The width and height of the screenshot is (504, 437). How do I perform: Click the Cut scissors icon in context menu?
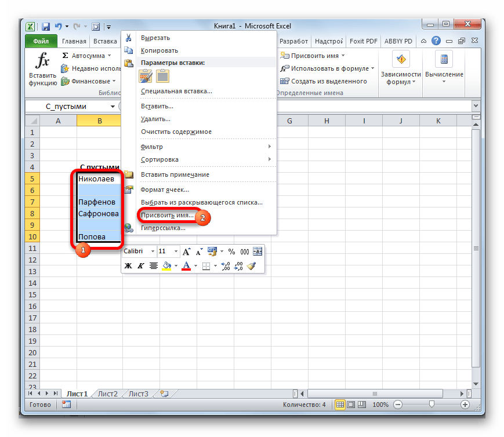(129, 38)
